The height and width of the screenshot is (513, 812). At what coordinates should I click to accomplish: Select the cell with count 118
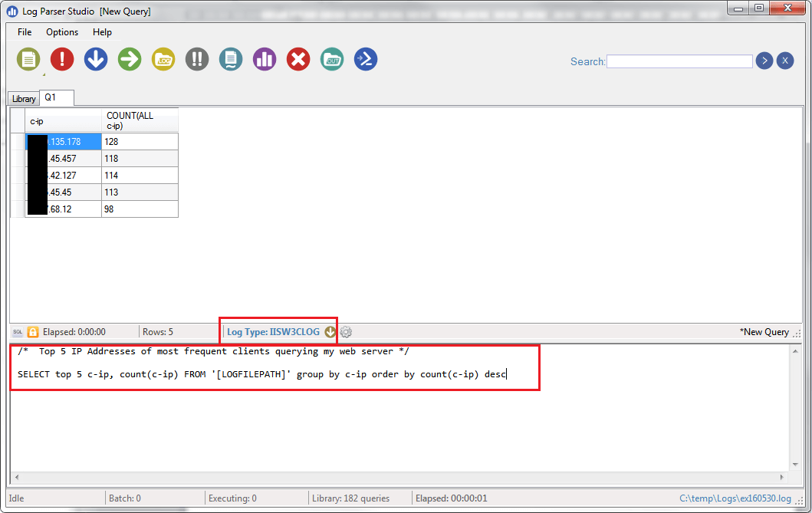pyautogui.click(x=140, y=159)
